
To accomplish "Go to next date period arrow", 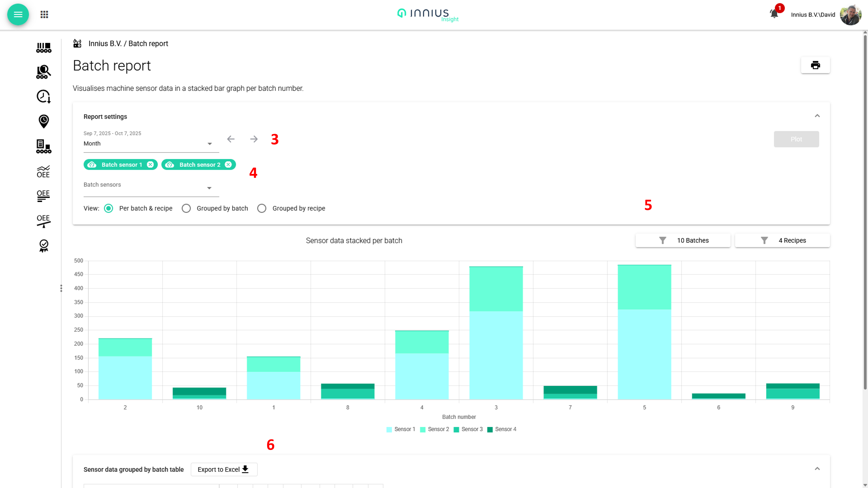I will click(x=254, y=139).
